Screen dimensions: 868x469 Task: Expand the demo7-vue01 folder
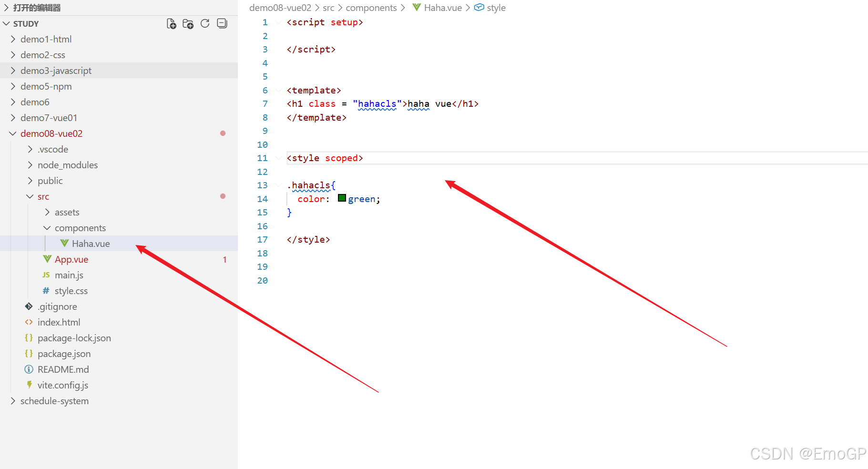pos(13,118)
